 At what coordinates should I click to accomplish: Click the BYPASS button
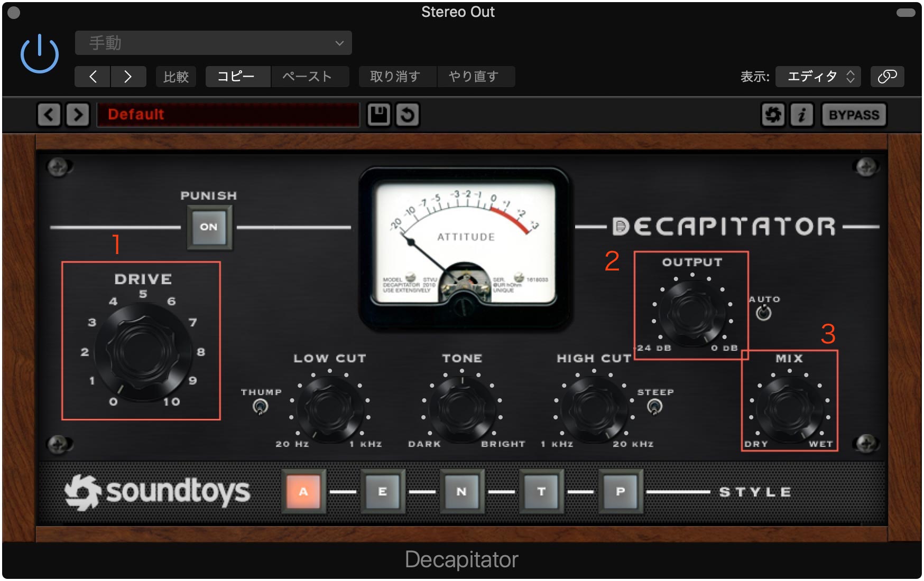(x=854, y=114)
